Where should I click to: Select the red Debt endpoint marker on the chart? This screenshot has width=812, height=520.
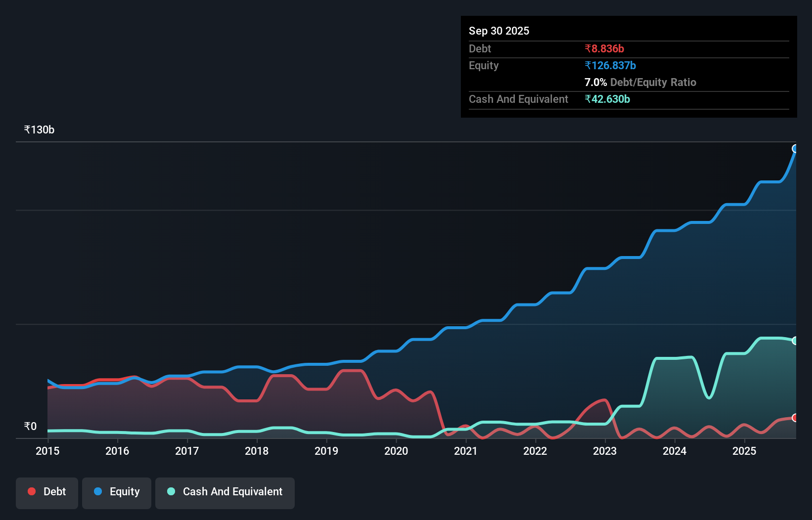pos(796,418)
